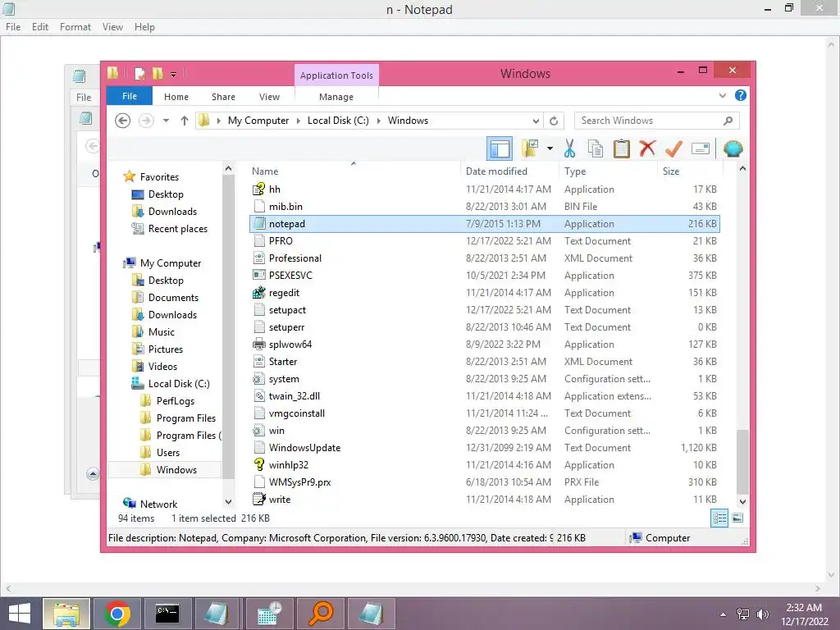Screen dimensions: 840x630
Task: Open the PerfLogs folder in the tree
Action: click(x=176, y=400)
